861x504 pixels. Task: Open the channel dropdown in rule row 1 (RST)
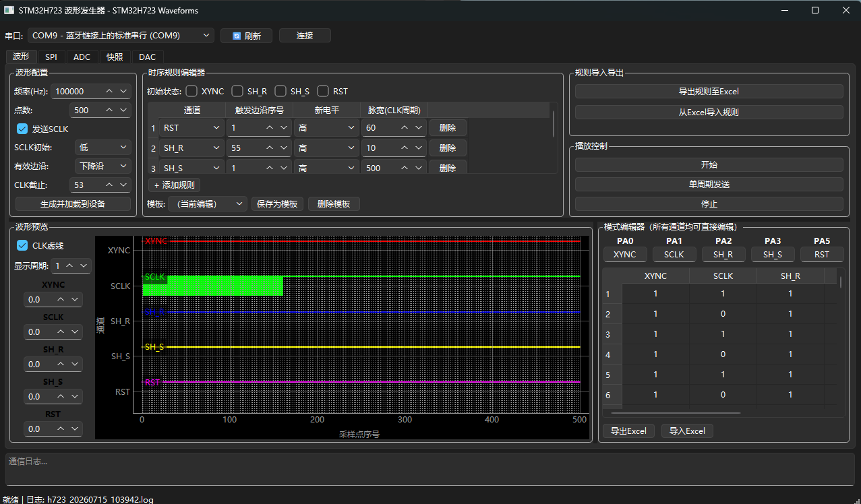pos(192,127)
